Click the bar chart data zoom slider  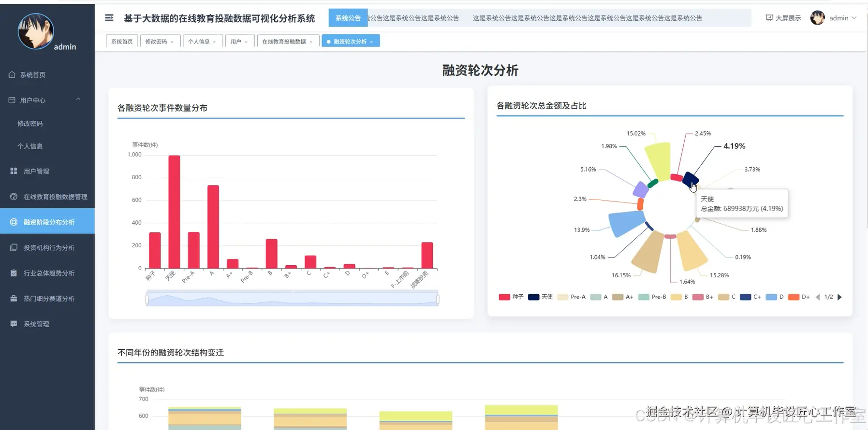coord(292,299)
